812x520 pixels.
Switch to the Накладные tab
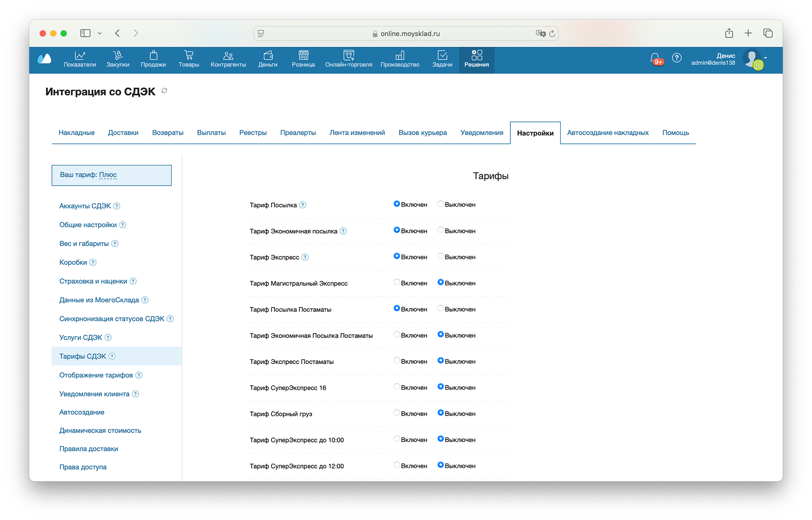[x=76, y=133]
